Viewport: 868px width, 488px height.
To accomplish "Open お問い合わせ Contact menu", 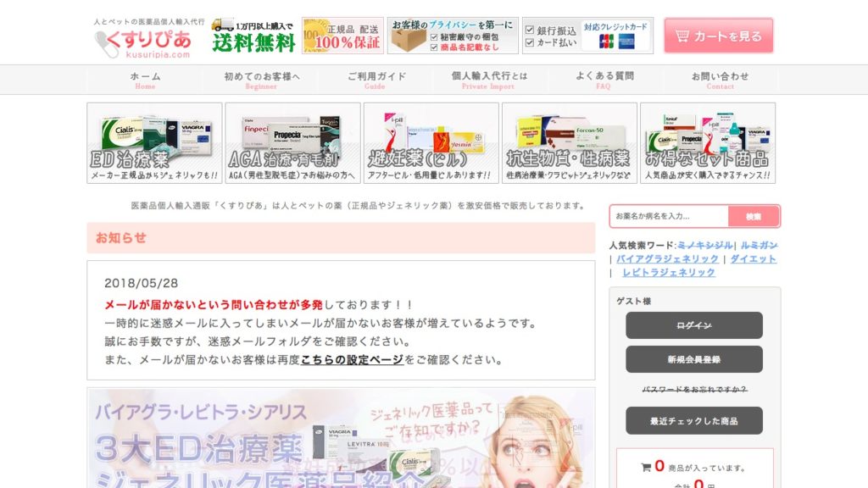I will pyautogui.click(x=720, y=80).
